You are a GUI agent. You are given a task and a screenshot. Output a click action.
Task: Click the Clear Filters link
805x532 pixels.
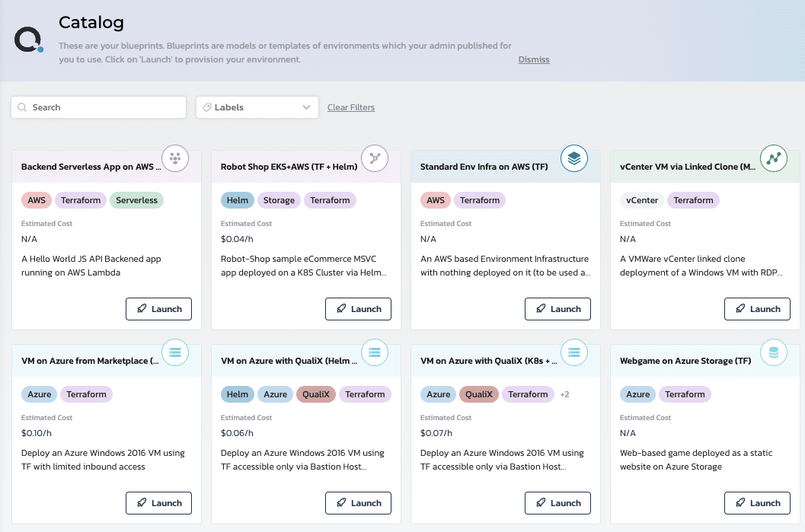click(x=351, y=107)
